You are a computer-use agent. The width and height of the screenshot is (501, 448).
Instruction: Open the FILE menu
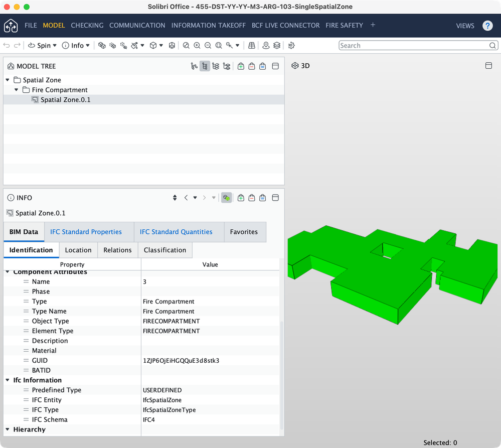(x=31, y=25)
